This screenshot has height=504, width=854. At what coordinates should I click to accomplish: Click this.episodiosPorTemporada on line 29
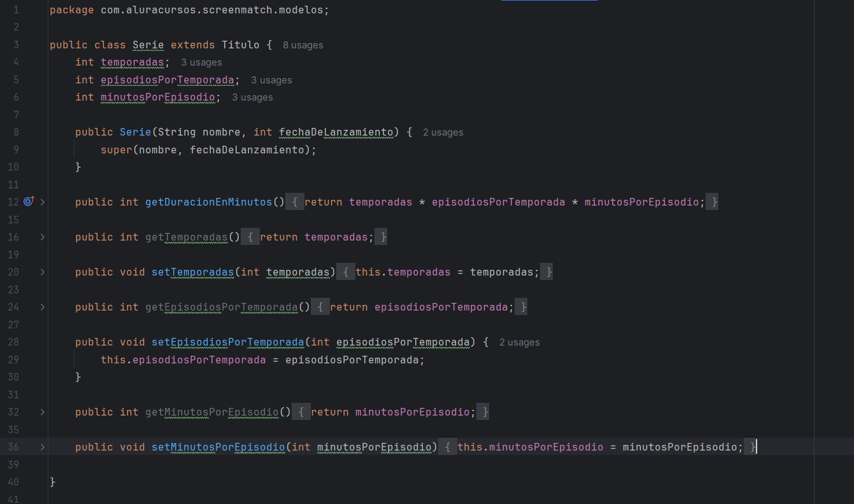coord(183,360)
